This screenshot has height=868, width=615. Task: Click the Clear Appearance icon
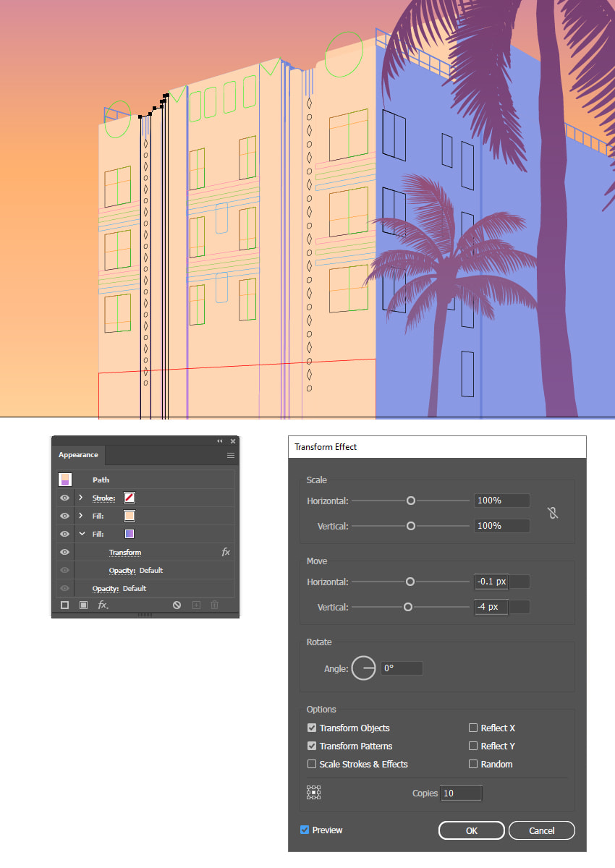click(177, 605)
